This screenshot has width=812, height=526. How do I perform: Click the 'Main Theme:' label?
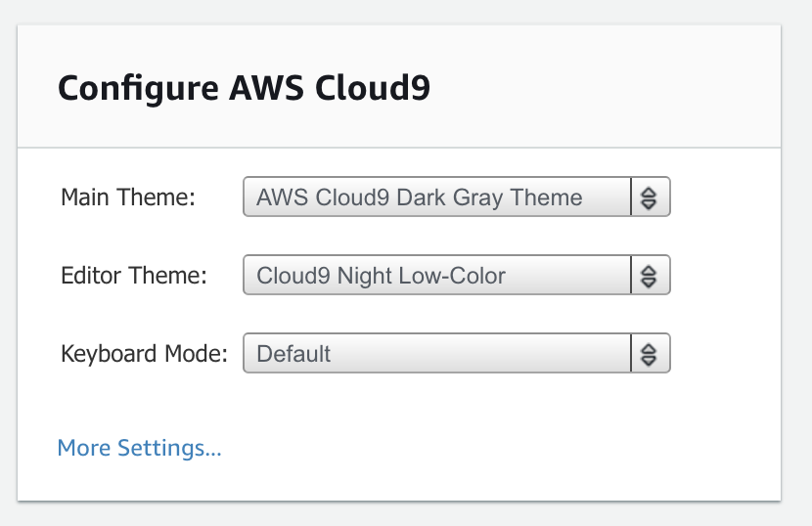pyautogui.click(x=128, y=197)
